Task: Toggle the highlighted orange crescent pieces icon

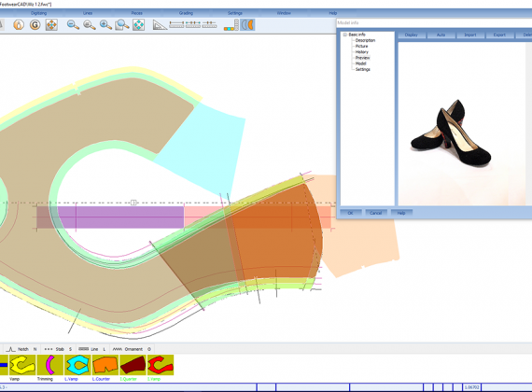Action: tap(247, 25)
